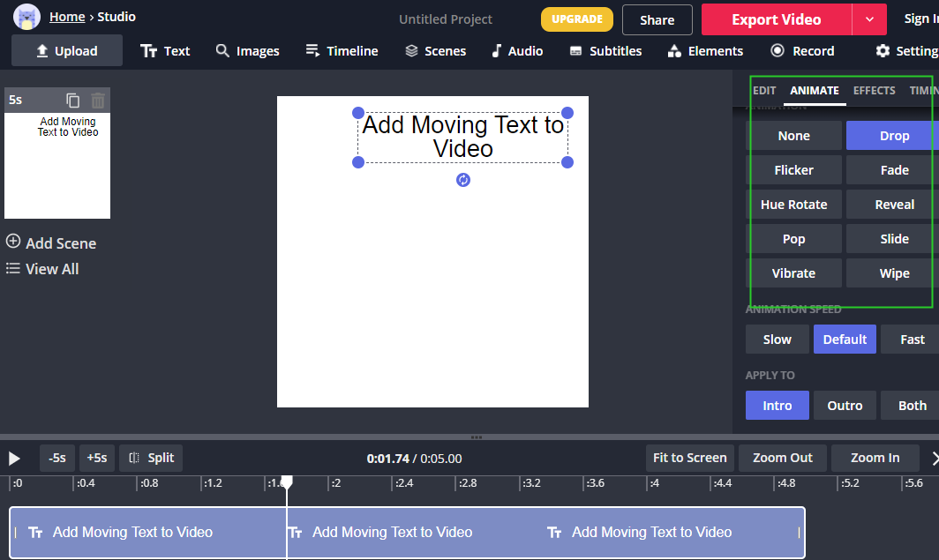Expand the timeline panel divider handle

point(476,437)
